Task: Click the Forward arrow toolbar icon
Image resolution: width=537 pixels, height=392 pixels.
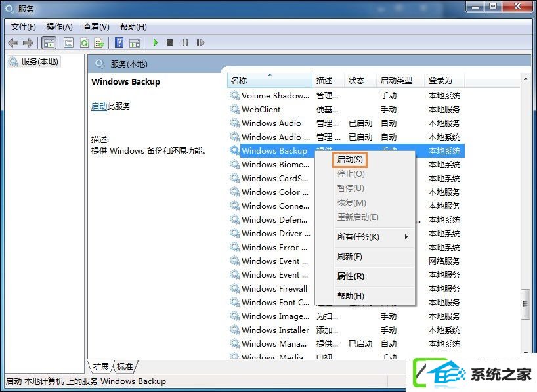Action: click(28, 43)
